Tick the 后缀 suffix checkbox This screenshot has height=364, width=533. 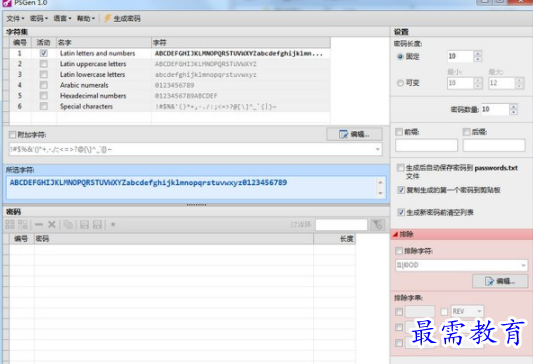466,132
